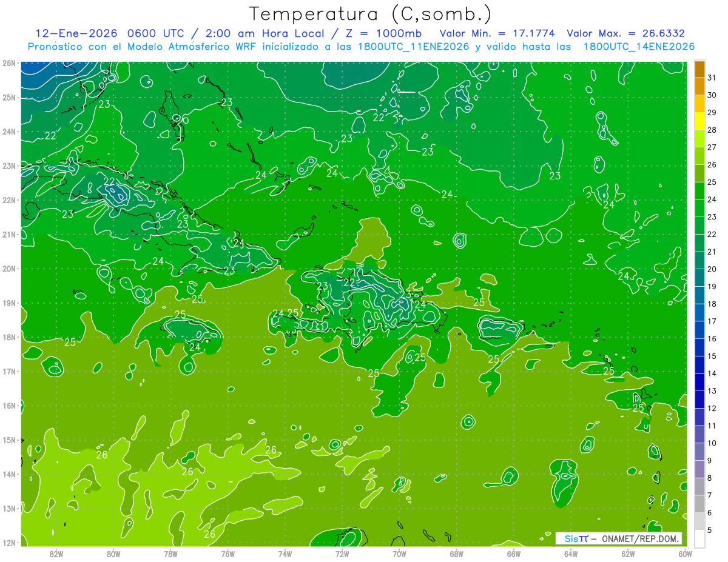Click the 66W longitude axis label
The width and height of the screenshot is (728, 562).
click(514, 554)
